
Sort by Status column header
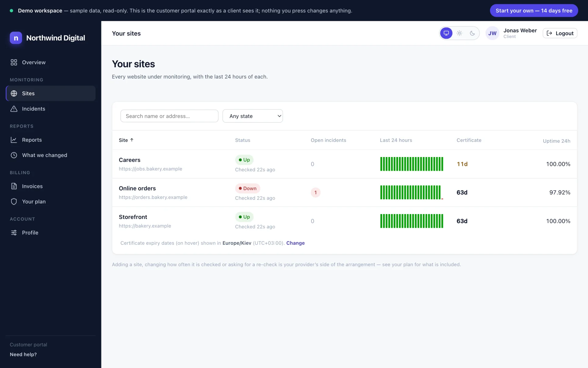click(243, 140)
